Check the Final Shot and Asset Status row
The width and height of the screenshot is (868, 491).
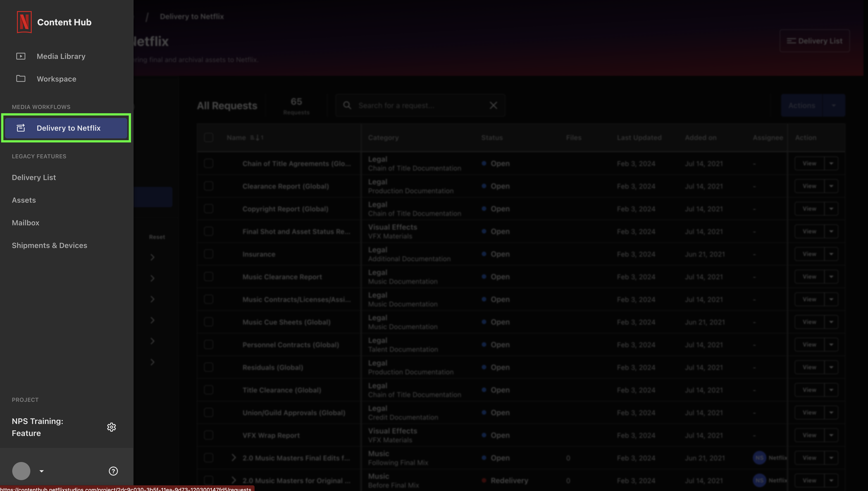(x=209, y=231)
